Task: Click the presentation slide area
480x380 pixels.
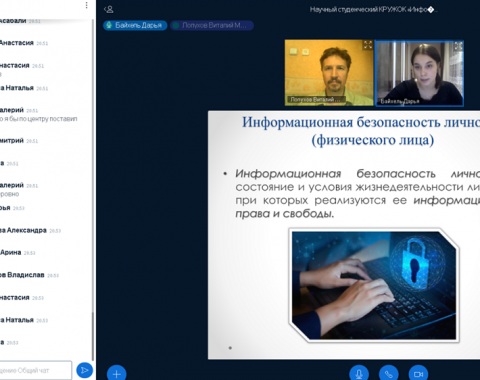Action: (x=344, y=235)
